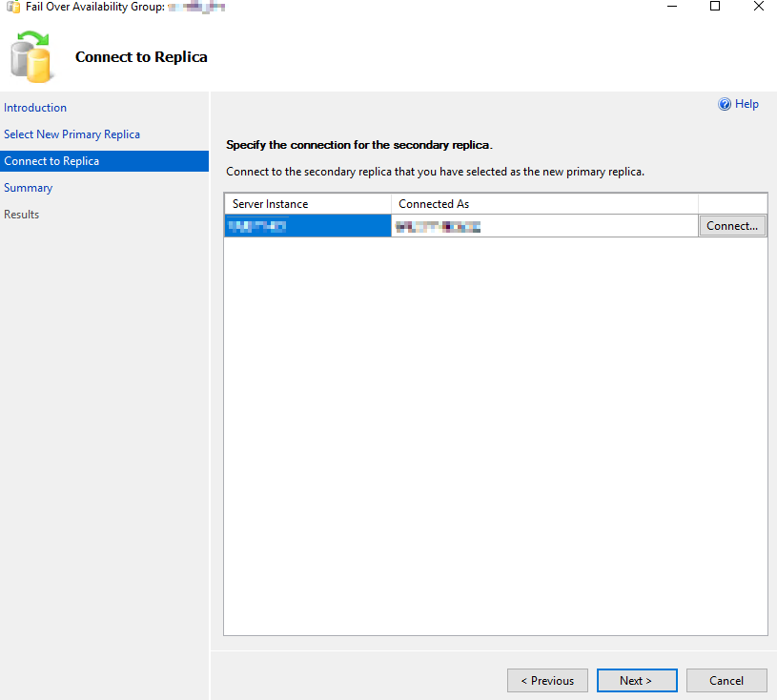The width and height of the screenshot is (777, 700).
Task: Cancel the failover wizard
Action: click(x=726, y=680)
